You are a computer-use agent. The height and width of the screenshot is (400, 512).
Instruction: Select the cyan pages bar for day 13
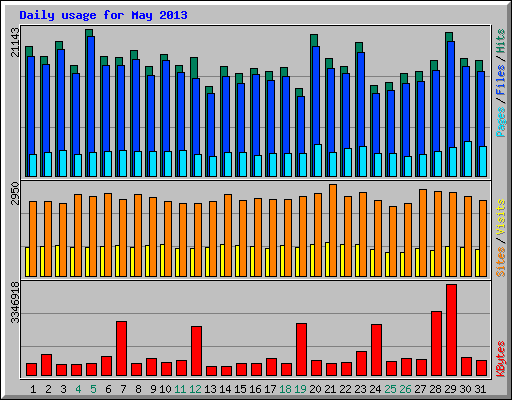point(213,166)
